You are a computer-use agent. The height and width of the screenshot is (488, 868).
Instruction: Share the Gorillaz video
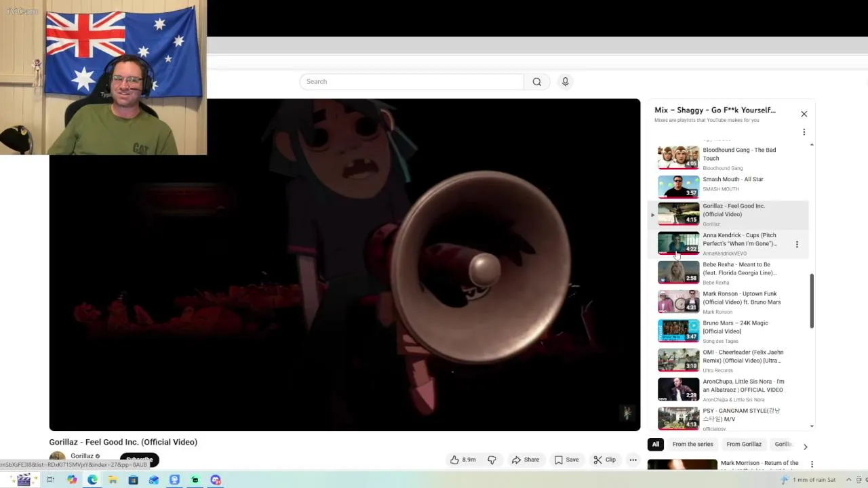coord(526,460)
